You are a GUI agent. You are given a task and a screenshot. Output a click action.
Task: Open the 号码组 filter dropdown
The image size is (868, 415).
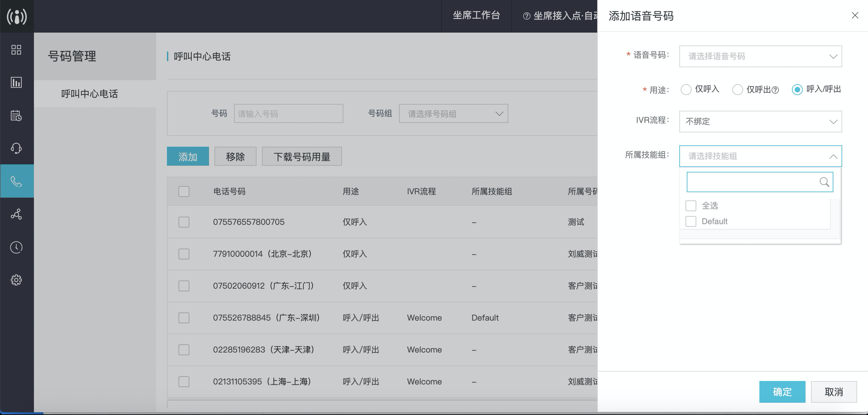pos(453,113)
